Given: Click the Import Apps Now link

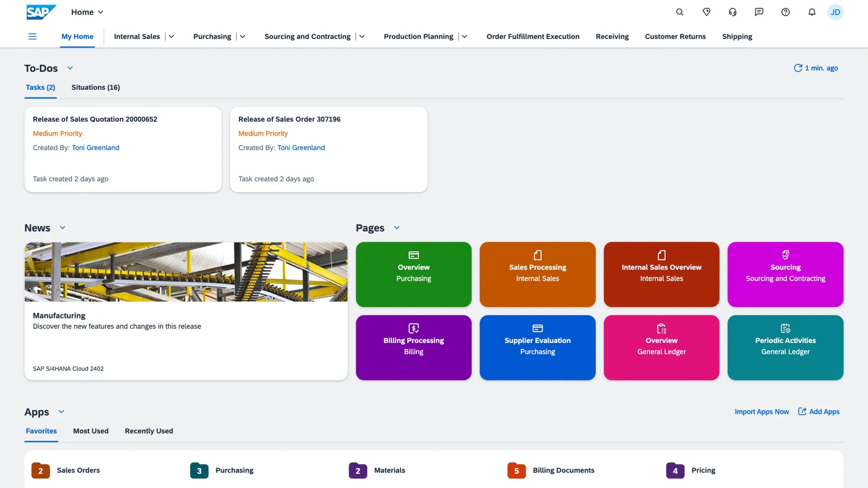Looking at the screenshot, I should 761,412.
